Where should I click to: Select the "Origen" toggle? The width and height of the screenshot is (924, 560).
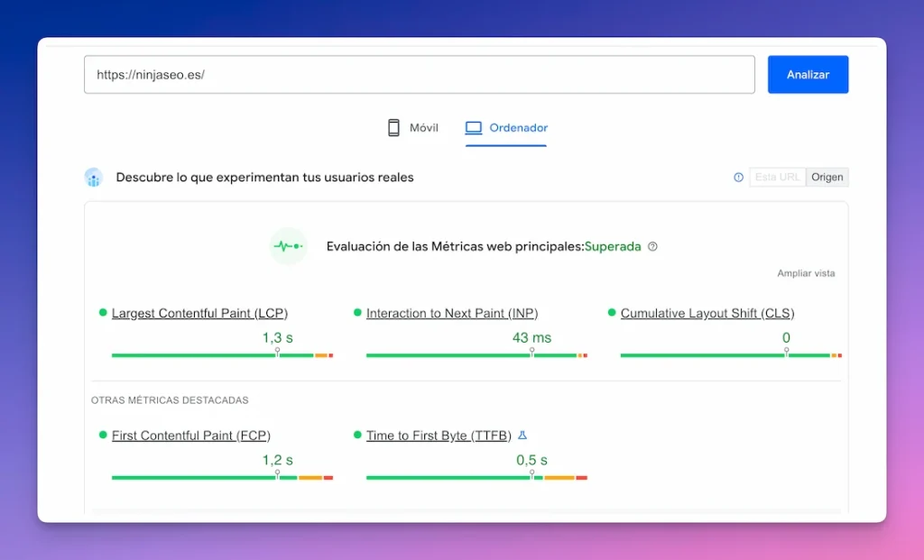click(827, 177)
